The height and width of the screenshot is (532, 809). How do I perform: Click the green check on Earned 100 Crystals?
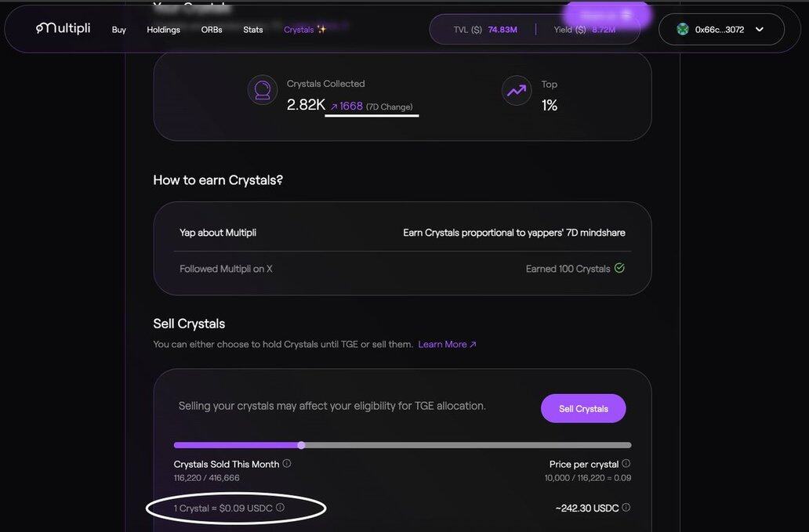[619, 268]
